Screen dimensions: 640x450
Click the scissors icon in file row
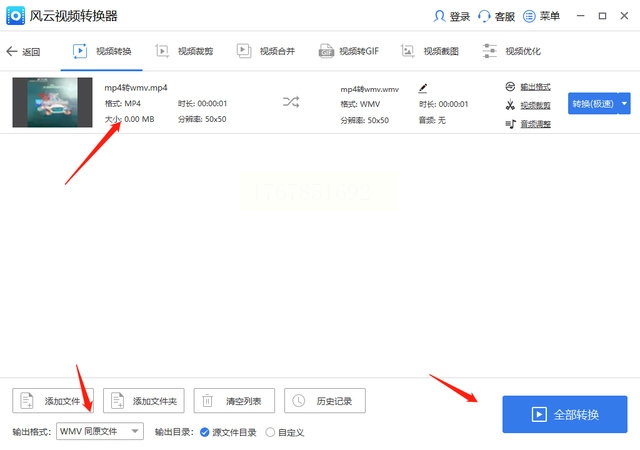[x=510, y=105]
